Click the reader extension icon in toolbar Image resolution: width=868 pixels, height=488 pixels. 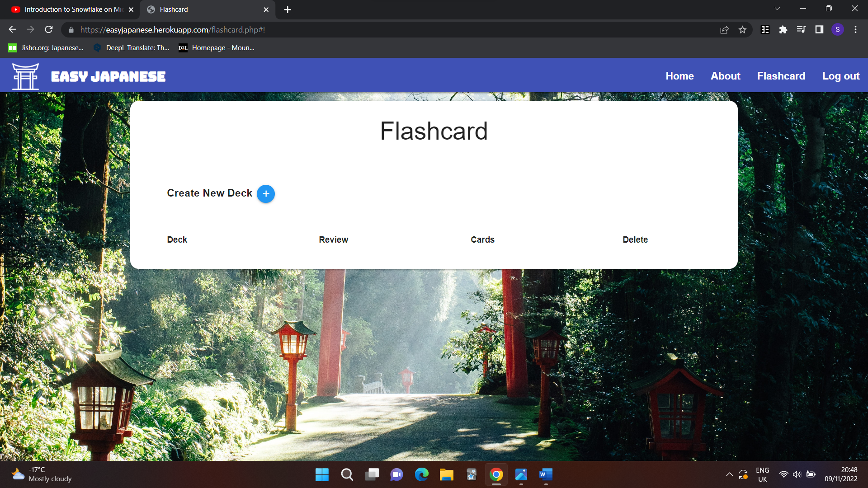click(x=765, y=30)
